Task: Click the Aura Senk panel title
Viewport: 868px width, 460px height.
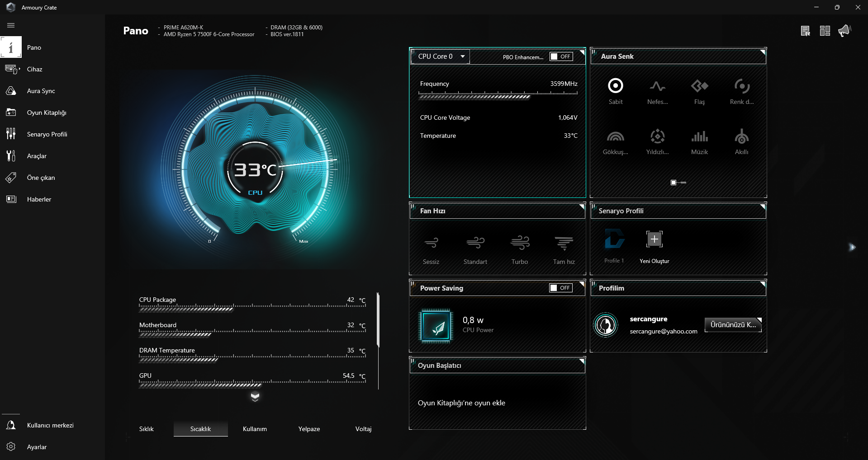Action: (617, 56)
